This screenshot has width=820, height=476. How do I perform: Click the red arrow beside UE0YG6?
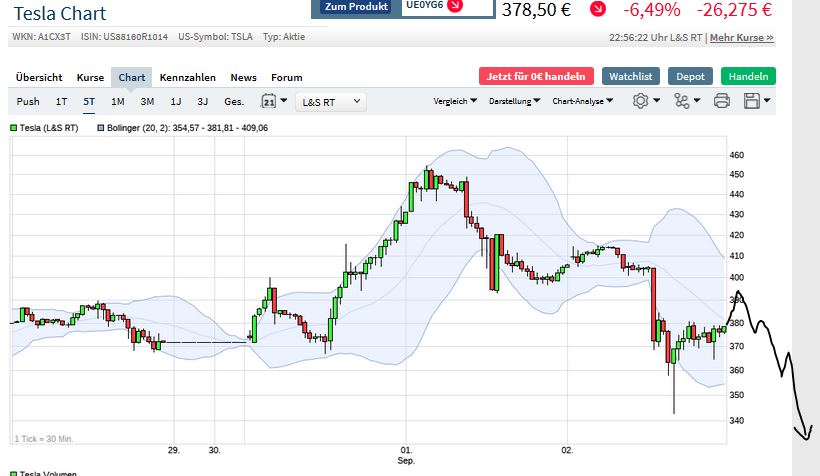[x=455, y=5]
